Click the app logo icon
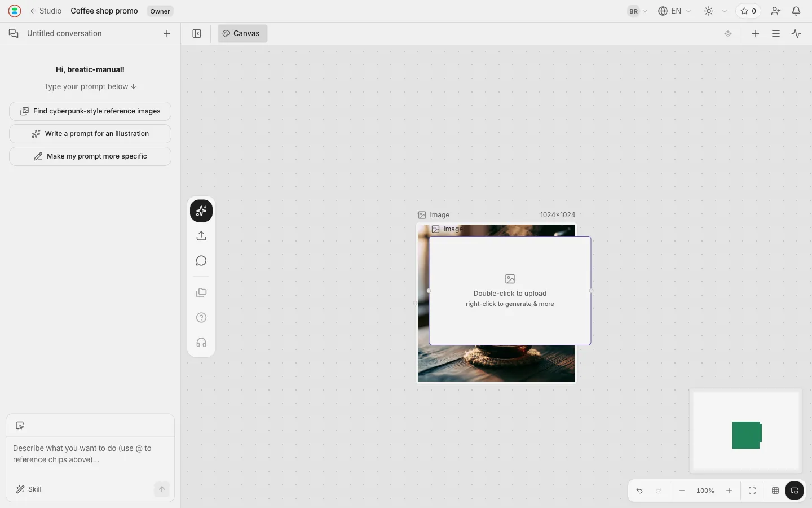Image resolution: width=812 pixels, height=508 pixels. pos(15,11)
